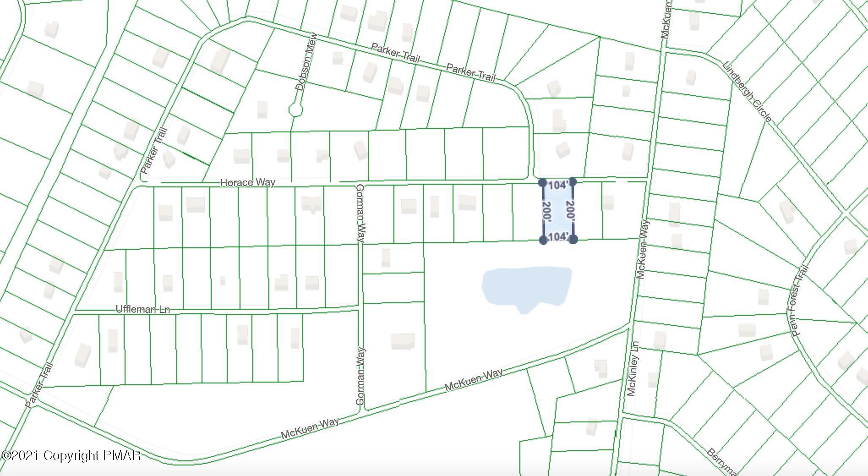This screenshot has height=476, width=868.
Task: Click the large building south of the pond
Action: coord(403,342)
